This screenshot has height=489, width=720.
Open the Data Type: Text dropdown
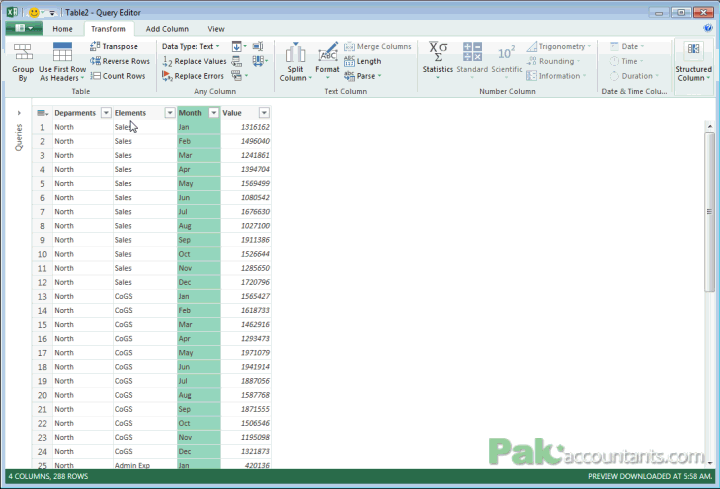click(x=191, y=46)
